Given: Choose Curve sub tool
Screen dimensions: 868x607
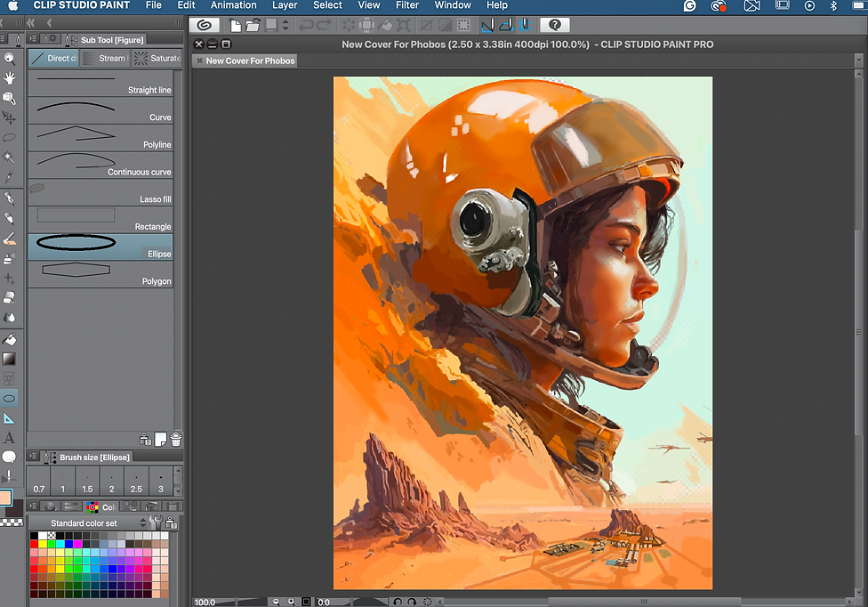Looking at the screenshot, I should 100,110.
